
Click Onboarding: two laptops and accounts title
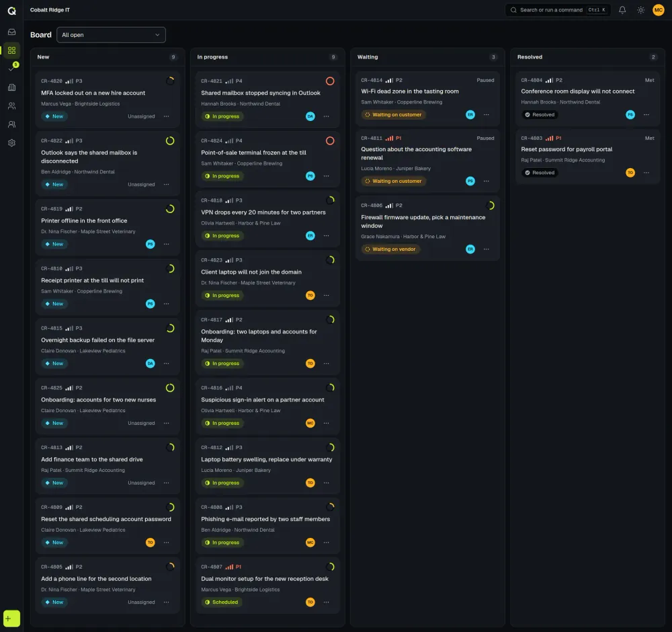259,335
